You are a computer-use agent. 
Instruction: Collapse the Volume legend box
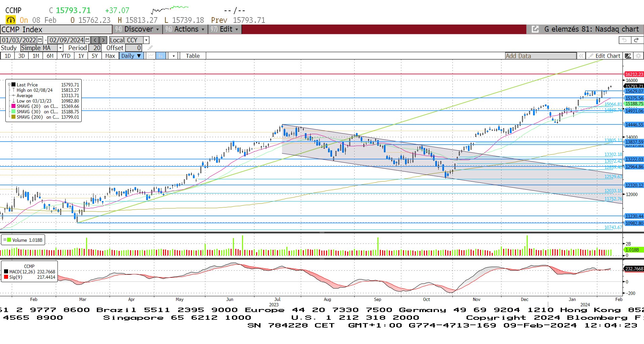pos(5,240)
